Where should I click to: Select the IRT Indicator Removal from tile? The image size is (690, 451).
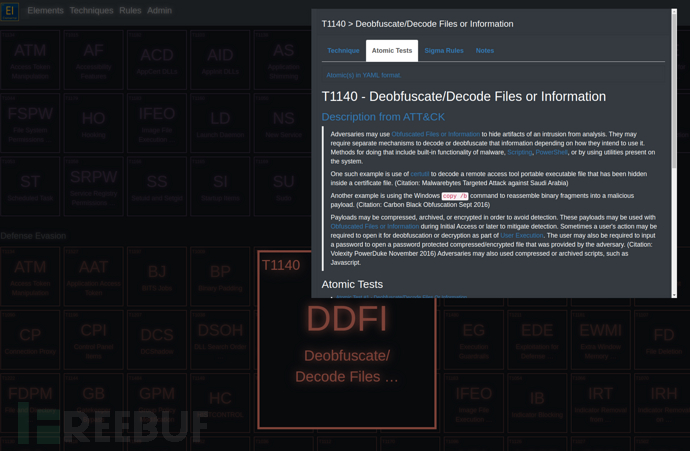pos(600,403)
